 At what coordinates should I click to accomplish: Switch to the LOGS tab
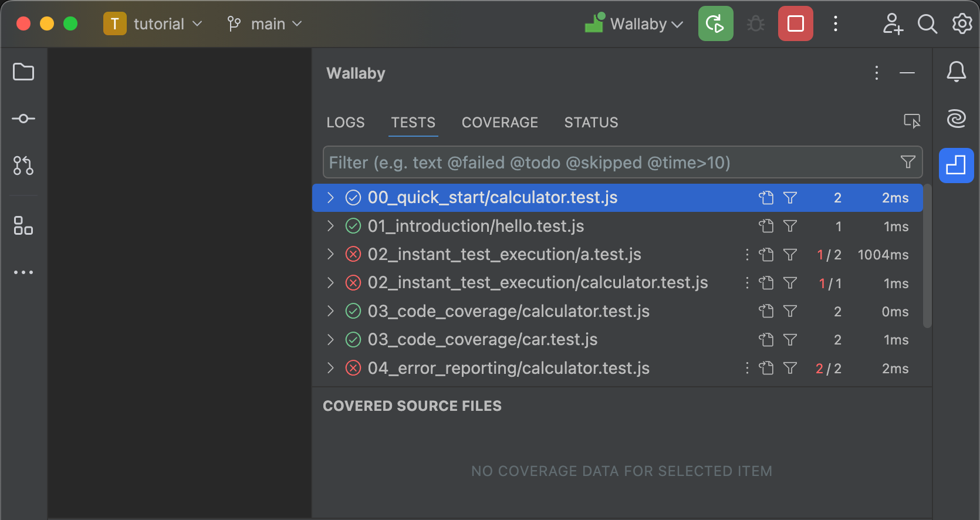[346, 122]
